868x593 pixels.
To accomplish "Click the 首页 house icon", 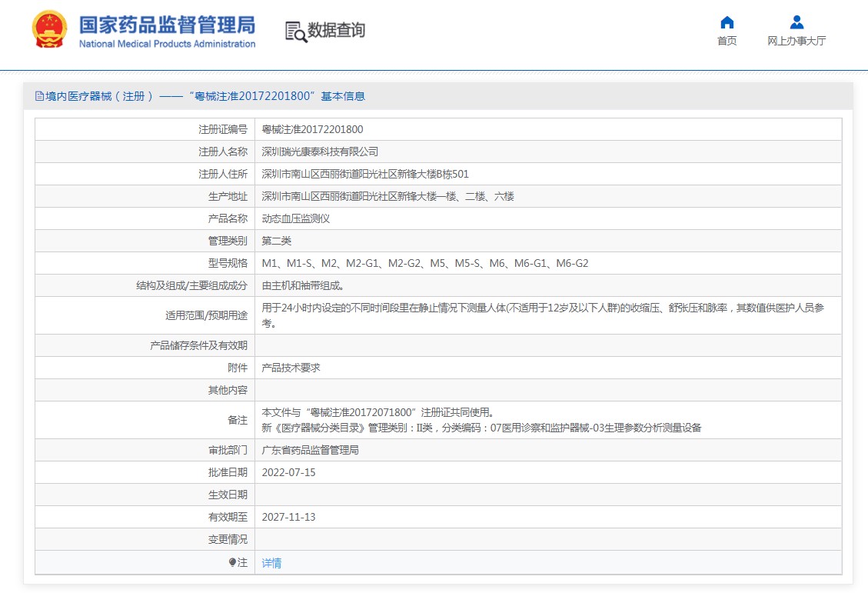I will [x=727, y=22].
